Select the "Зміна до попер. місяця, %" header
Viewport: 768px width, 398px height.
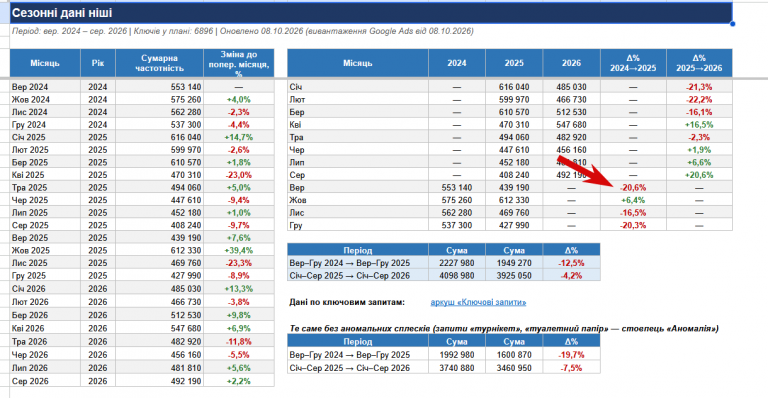coord(239,63)
